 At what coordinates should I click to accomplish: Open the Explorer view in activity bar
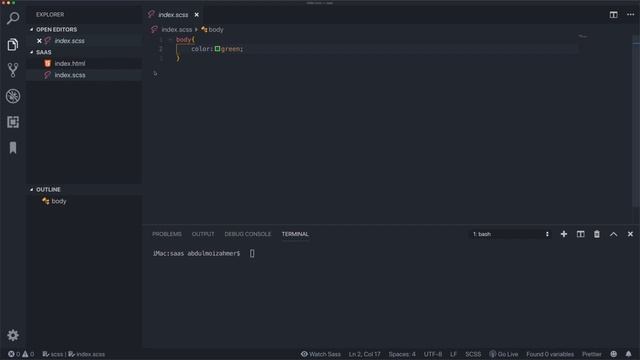pyautogui.click(x=13, y=44)
